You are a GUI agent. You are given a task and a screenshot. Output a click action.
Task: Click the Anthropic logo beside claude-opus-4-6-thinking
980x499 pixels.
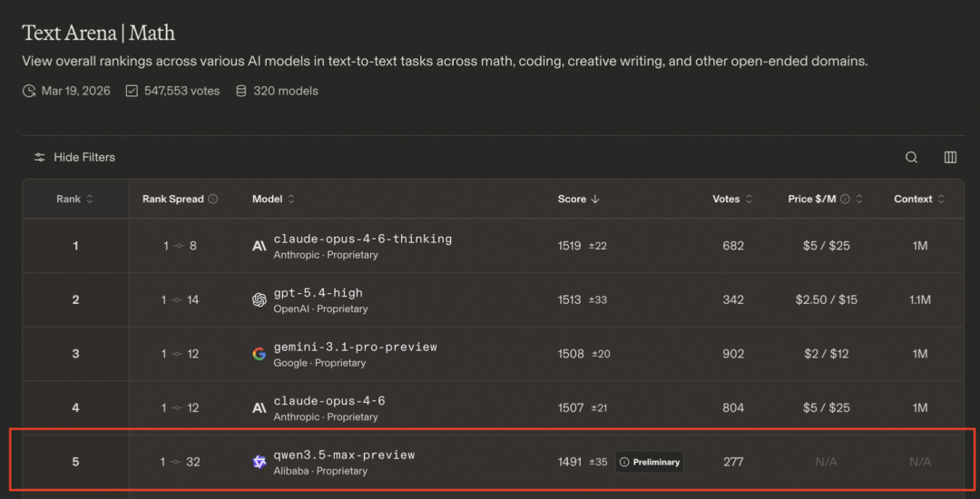click(260, 246)
